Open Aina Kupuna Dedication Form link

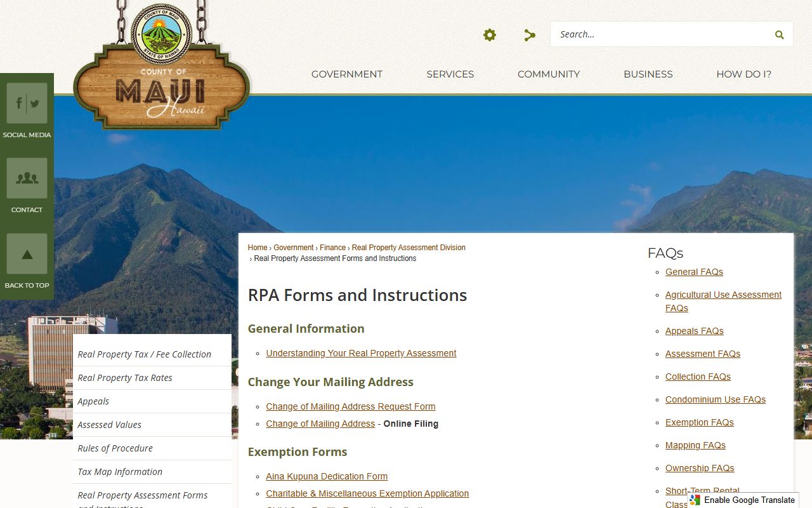(327, 476)
